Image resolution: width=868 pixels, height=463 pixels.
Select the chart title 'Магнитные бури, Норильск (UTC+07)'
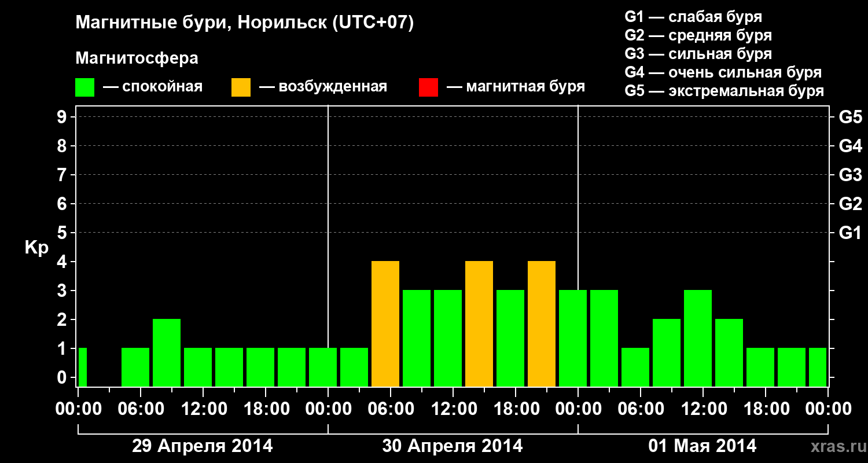pos(245,24)
